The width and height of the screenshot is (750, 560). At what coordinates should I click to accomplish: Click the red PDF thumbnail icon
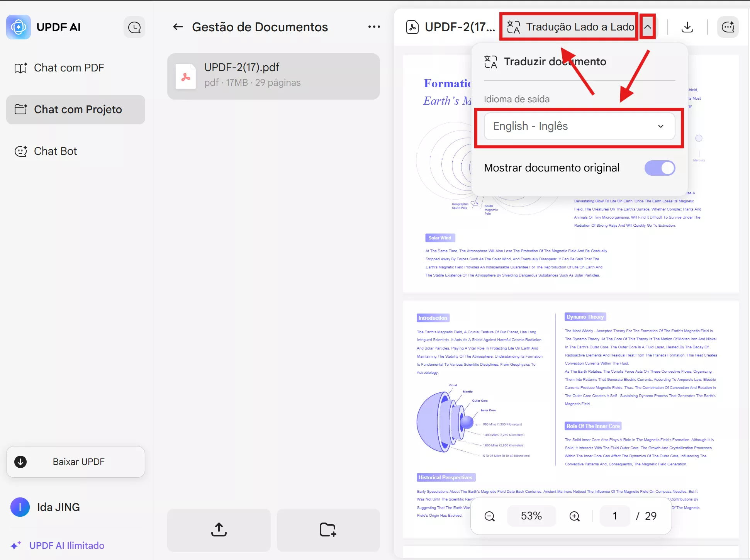(186, 76)
